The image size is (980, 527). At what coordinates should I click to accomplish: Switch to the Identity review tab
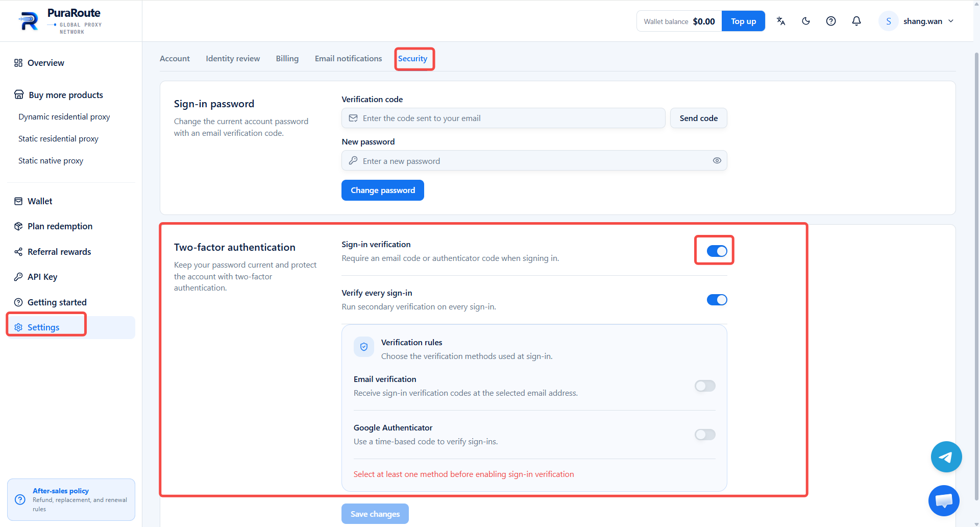(233, 59)
